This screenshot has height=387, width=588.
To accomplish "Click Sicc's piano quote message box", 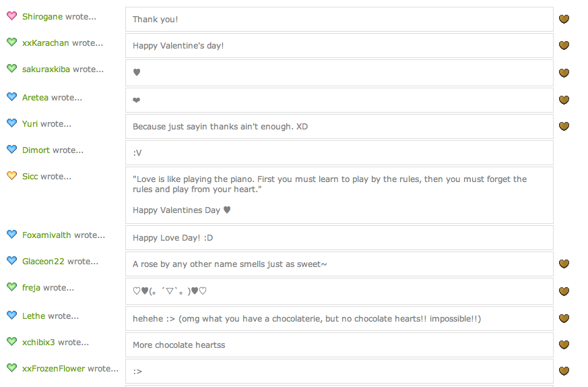I will (339, 195).
